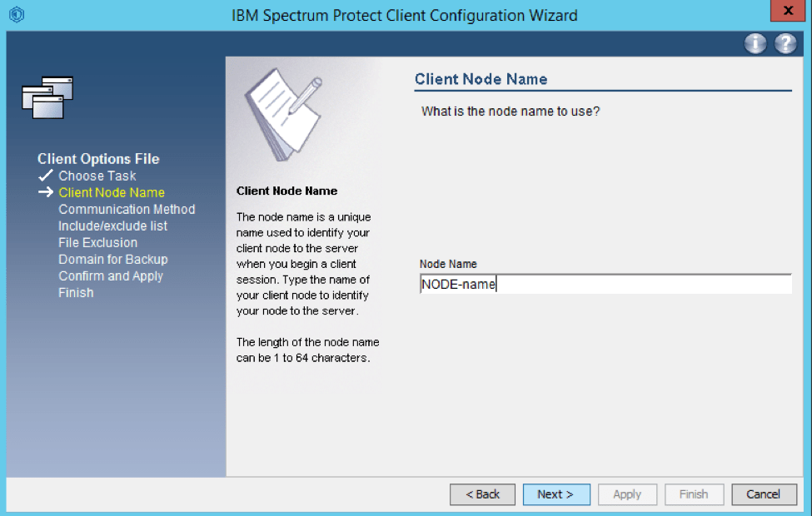The width and height of the screenshot is (812, 516).
Task: Click the information icon near the top right
Action: click(x=755, y=43)
